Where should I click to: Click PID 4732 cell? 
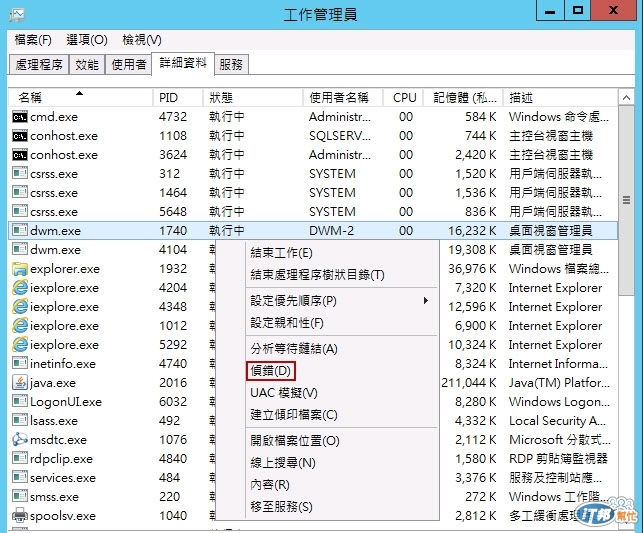(x=173, y=117)
